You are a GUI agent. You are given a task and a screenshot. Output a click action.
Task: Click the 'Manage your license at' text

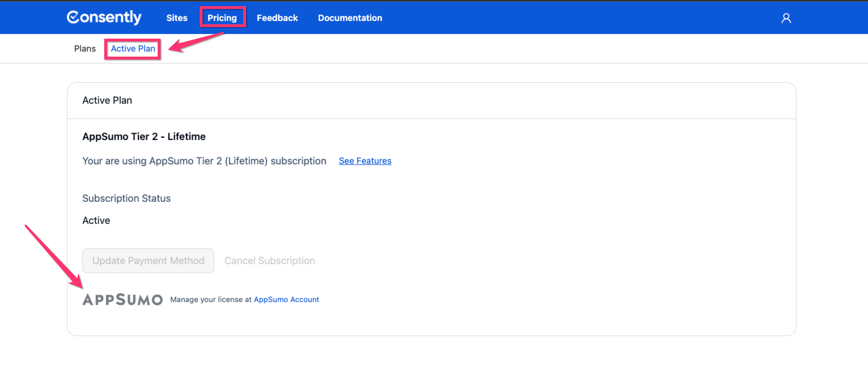click(211, 300)
